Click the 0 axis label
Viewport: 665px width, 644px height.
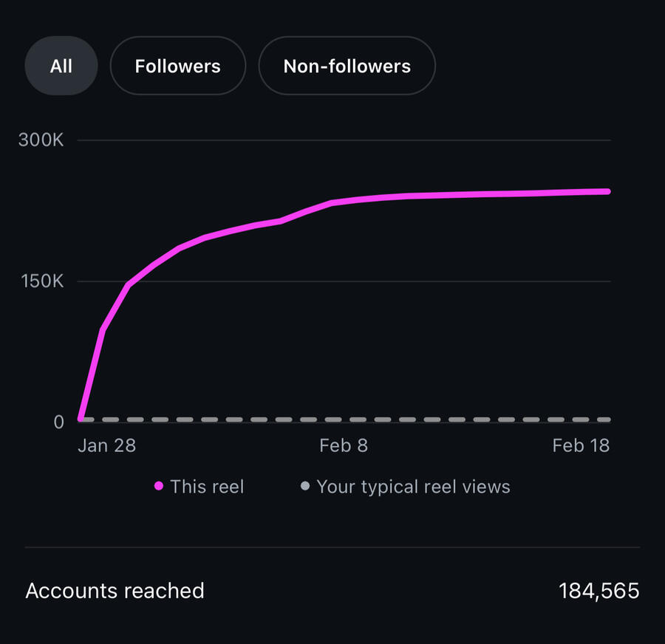[59, 422]
